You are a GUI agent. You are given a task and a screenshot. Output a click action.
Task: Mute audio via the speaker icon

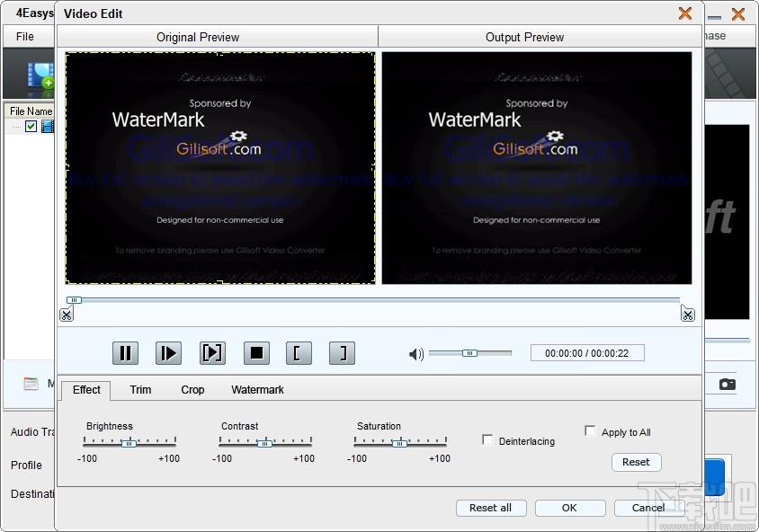tap(415, 354)
